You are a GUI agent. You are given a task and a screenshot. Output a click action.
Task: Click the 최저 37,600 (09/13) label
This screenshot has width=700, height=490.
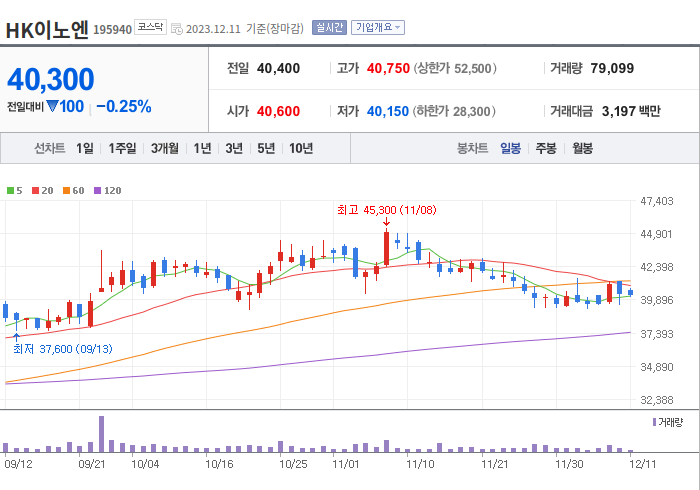[x=62, y=349]
